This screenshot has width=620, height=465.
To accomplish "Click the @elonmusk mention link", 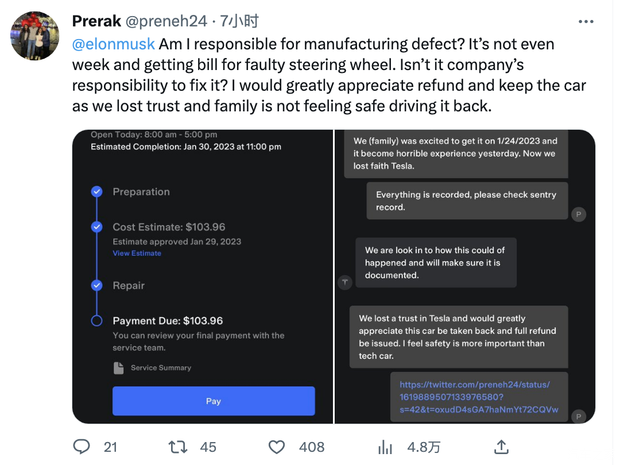I will point(112,44).
